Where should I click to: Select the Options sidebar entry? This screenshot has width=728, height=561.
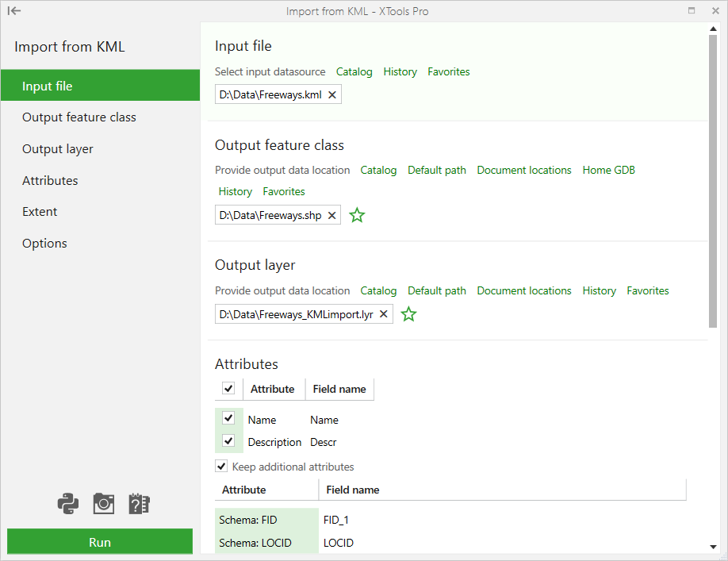point(44,243)
